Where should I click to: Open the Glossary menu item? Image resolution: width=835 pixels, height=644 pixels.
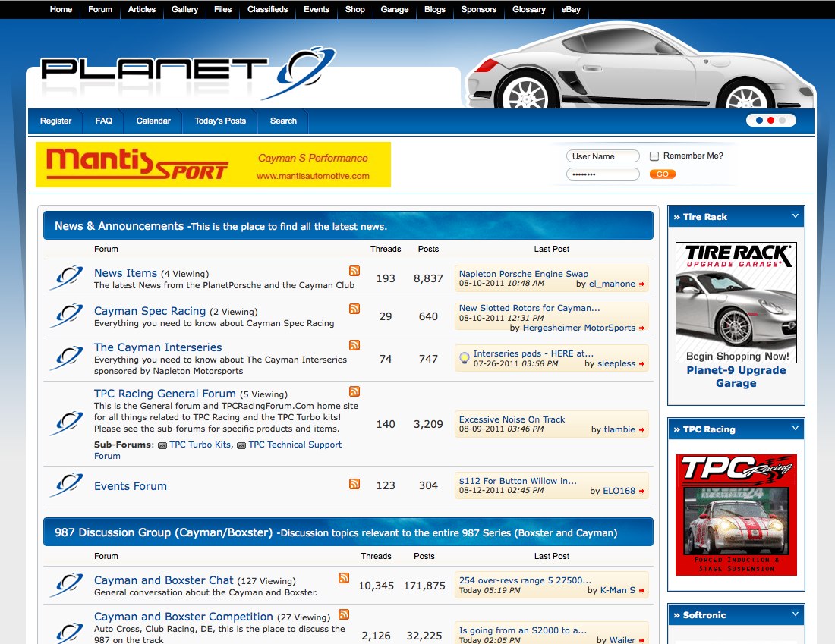[529, 10]
